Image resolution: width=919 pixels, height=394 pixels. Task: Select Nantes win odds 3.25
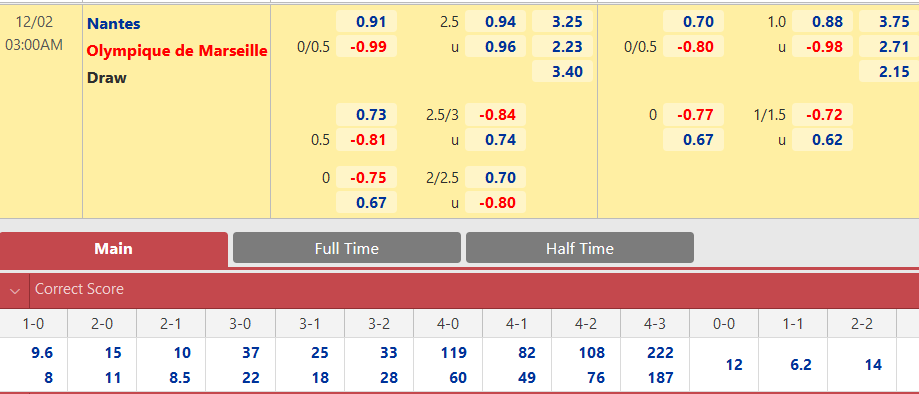click(563, 22)
